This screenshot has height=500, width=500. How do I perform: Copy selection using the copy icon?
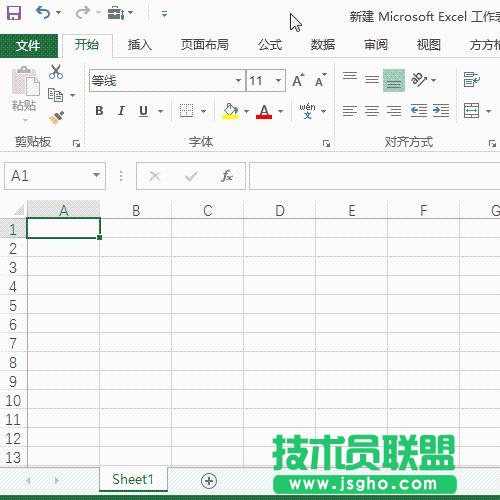55,95
